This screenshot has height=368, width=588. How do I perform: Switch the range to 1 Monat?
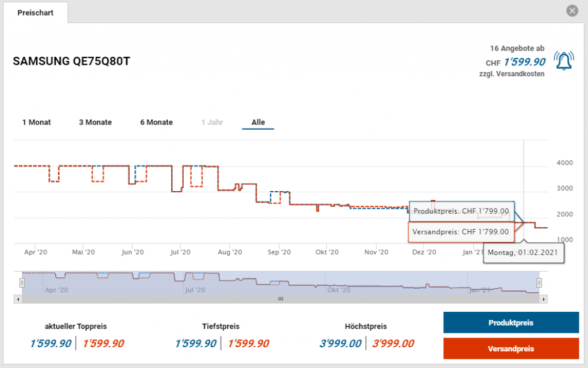pyautogui.click(x=36, y=122)
